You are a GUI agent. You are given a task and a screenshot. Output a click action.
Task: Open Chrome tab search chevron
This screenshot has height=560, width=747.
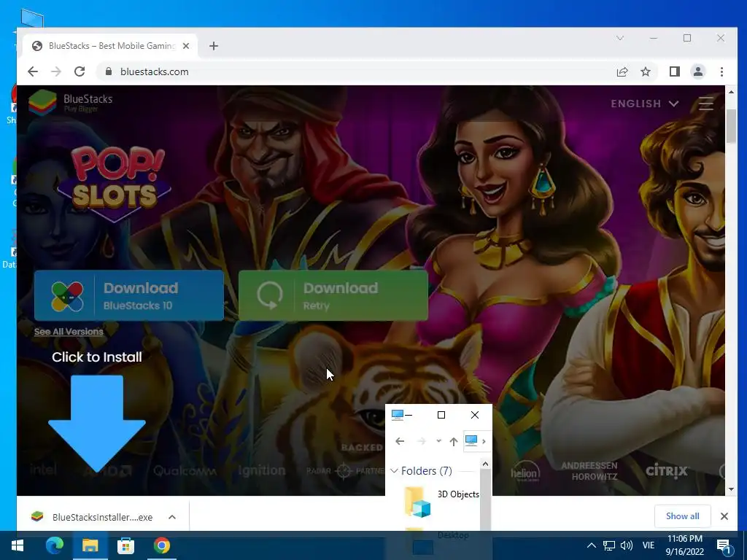click(620, 38)
